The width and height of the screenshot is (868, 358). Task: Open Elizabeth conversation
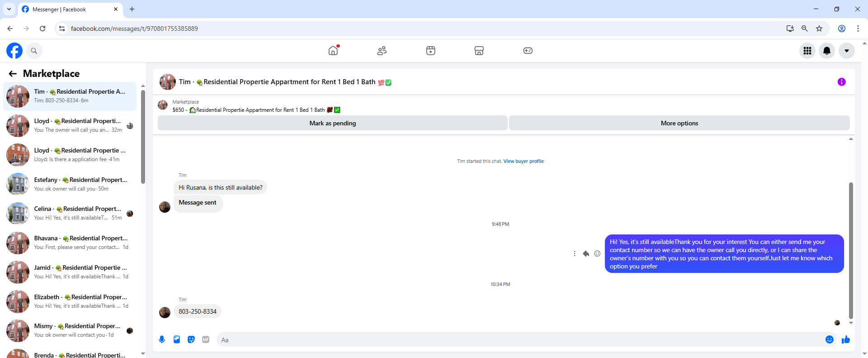tap(70, 301)
